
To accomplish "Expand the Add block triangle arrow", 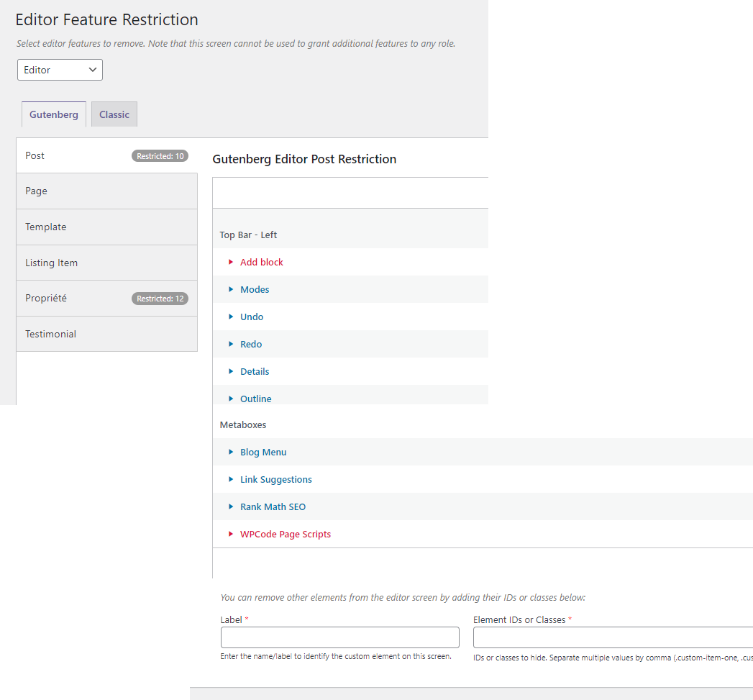I will [231, 263].
